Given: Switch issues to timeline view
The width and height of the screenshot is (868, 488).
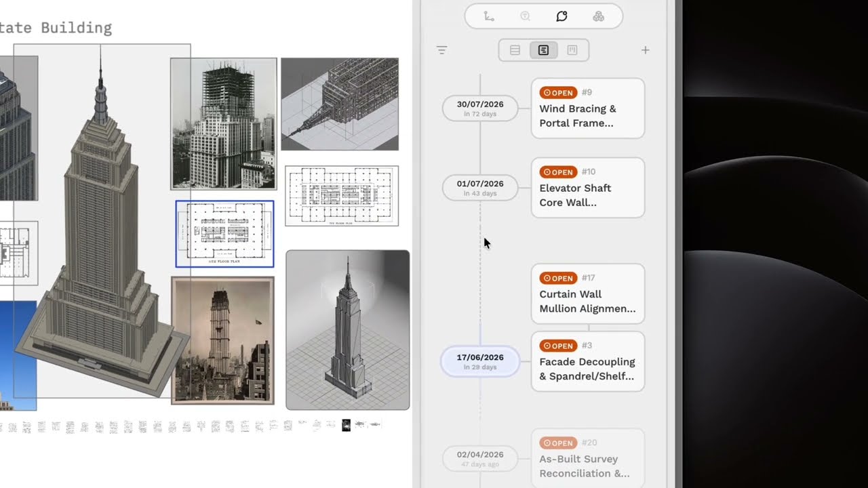Looking at the screenshot, I should click(x=543, y=50).
